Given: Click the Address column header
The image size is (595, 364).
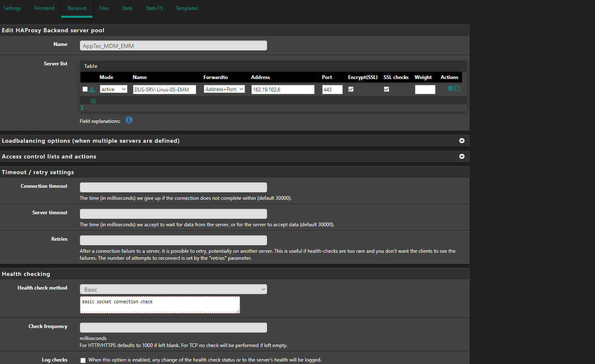Looking at the screenshot, I should coord(260,77).
